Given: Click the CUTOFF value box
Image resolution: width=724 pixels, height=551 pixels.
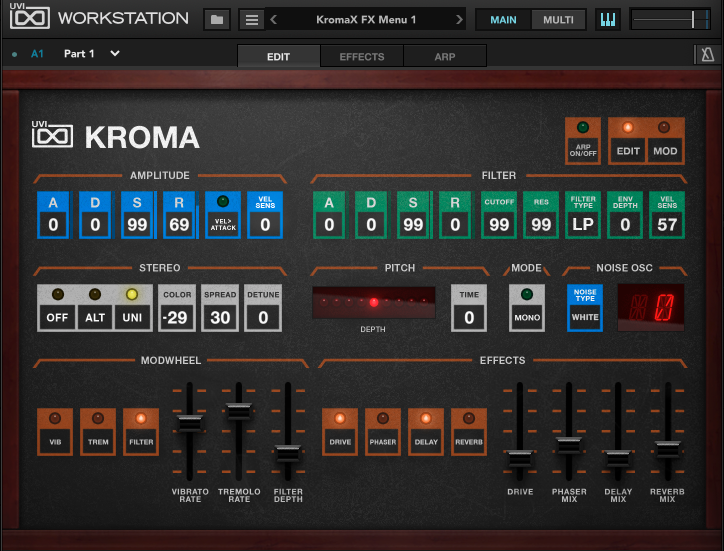Looking at the screenshot, I should click(x=499, y=224).
